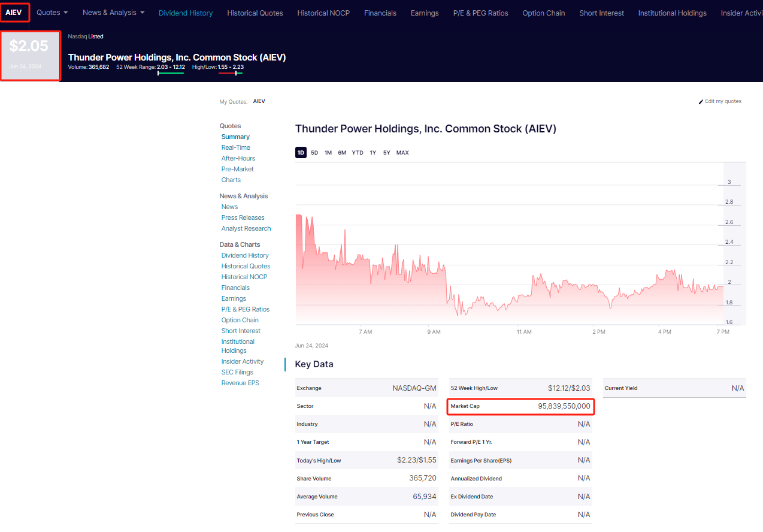This screenshot has width=763, height=532.
Task: Switch chart to 5D range
Action: (314, 153)
